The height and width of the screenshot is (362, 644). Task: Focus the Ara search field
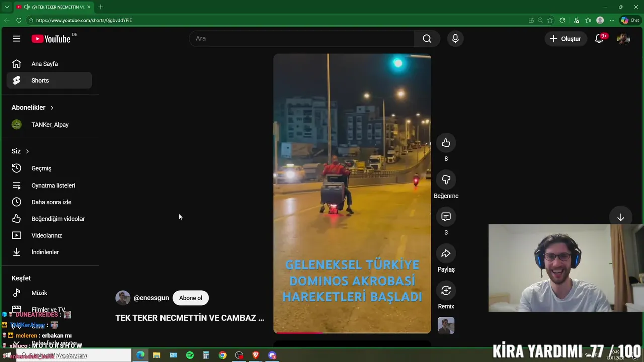click(301, 39)
